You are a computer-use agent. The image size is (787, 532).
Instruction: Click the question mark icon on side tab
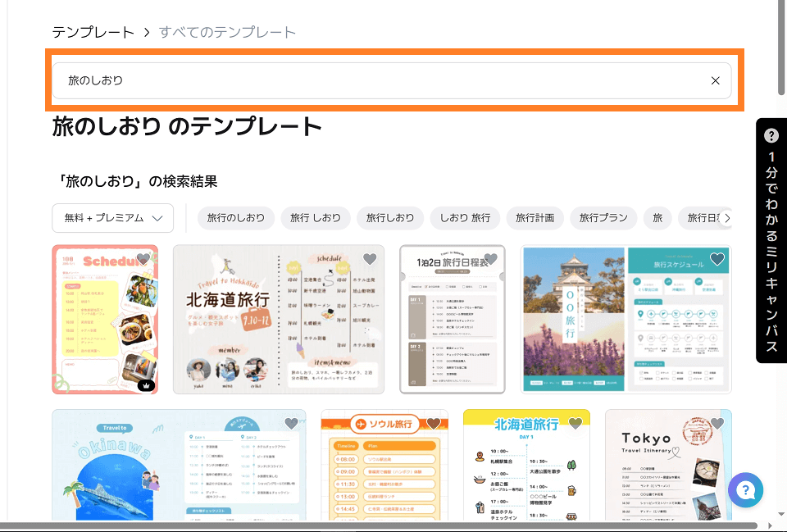coord(771,136)
